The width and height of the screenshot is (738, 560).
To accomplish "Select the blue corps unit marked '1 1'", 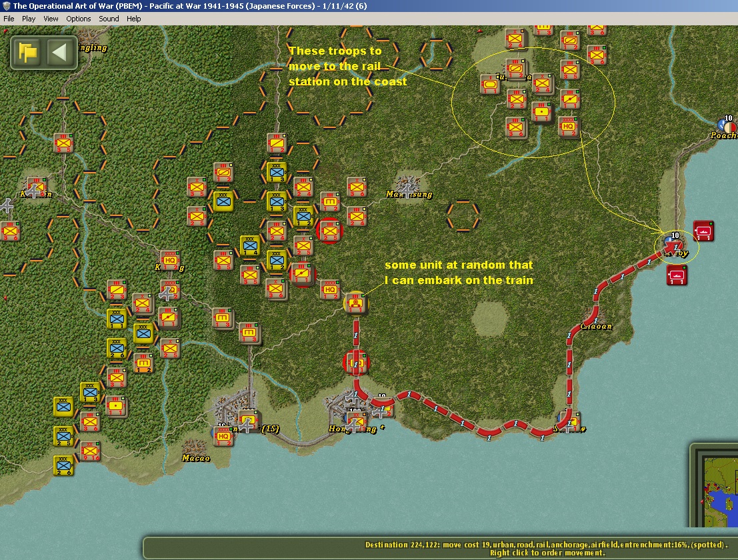I will point(117,319).
